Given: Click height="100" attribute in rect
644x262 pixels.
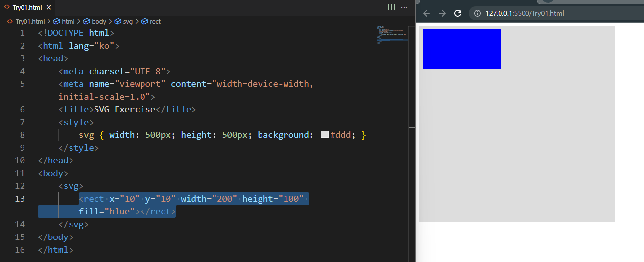Looking at the screenshot, I should coord(273,199).
